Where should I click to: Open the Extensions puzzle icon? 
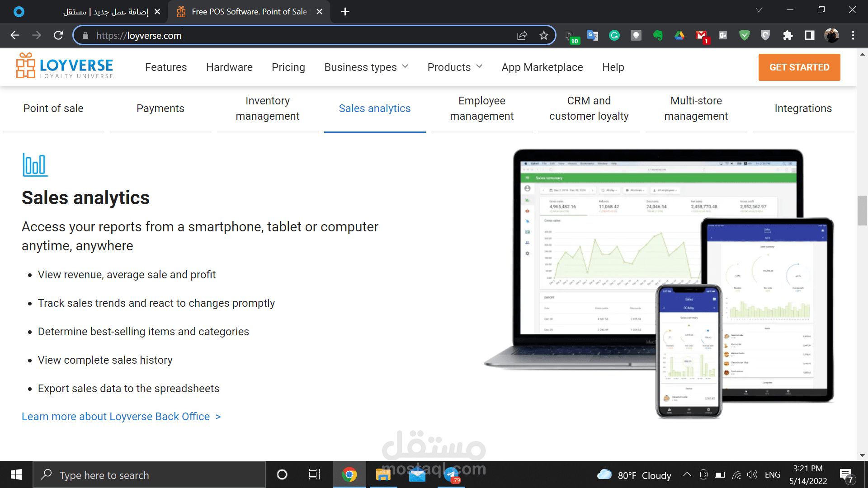click(788, 35)
